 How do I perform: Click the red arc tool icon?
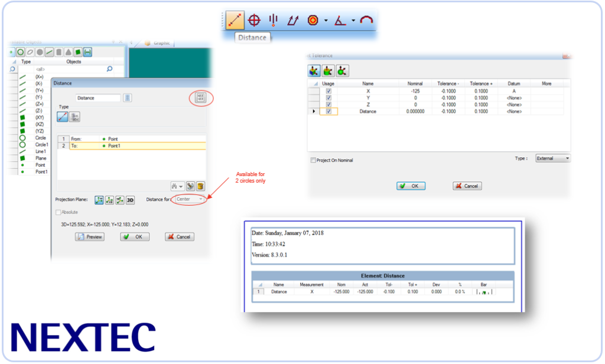click(x=366, y=20)
